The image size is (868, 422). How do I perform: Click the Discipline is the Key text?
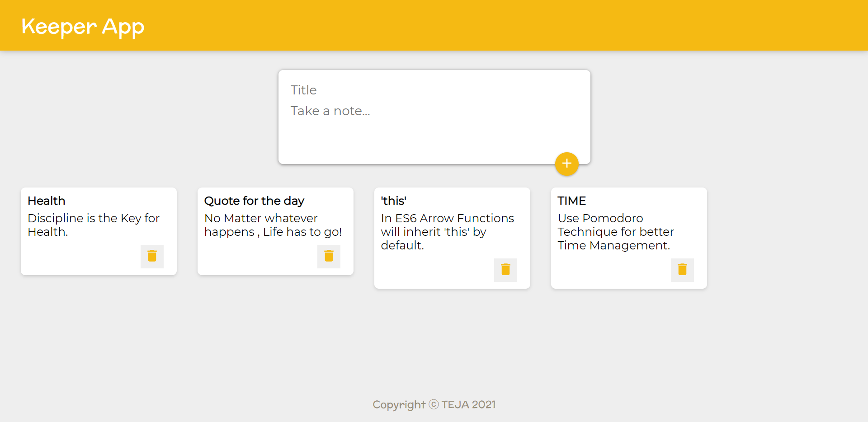[x=94, y=225]
